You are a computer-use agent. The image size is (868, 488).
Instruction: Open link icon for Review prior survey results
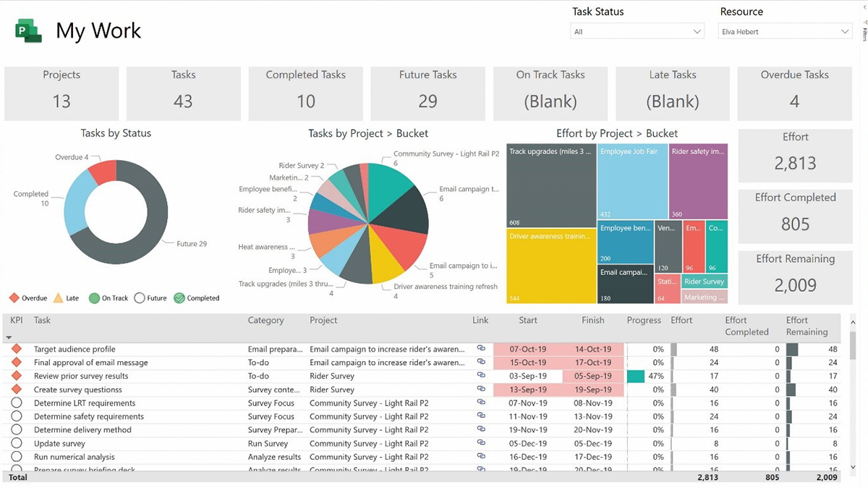pyautogui.click(x=481, y=376)
